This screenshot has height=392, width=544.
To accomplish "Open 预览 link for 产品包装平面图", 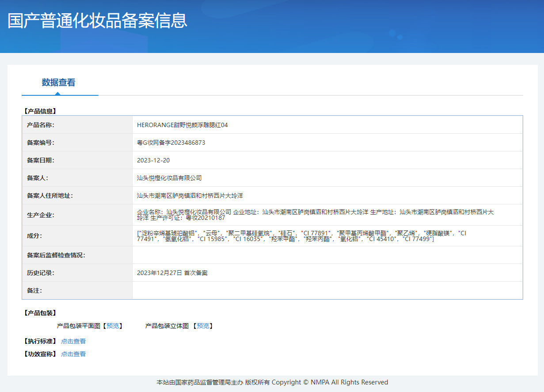I will pyautogui.click(x=113, y=326).
